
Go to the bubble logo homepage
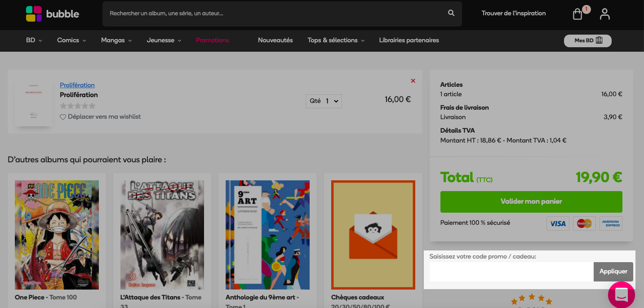[x=52, y=14]
